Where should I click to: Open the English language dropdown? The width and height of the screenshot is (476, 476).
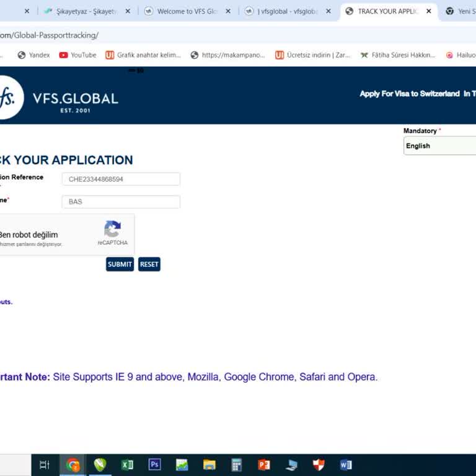[x=439, y=146]
